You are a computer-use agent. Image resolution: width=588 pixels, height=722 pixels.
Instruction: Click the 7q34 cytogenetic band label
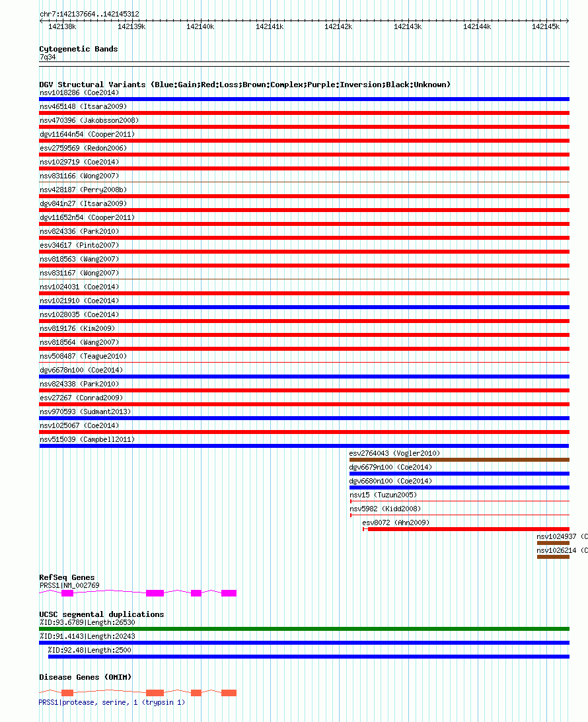(x=48, y=57)
